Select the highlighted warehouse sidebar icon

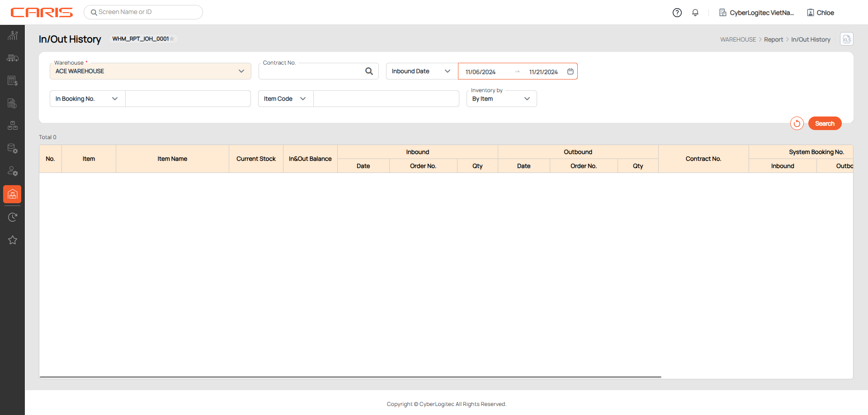point(12,194)
